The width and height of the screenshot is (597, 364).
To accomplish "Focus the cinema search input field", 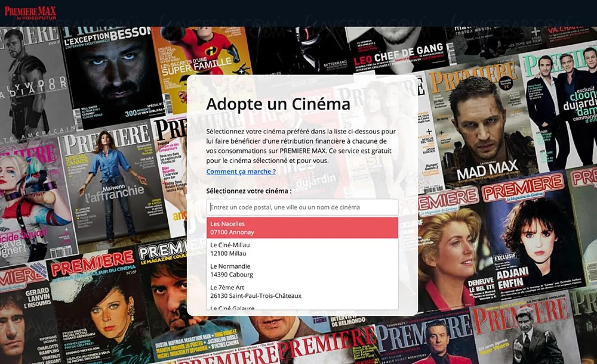I will pyautogui.click(x=302, y=207).
